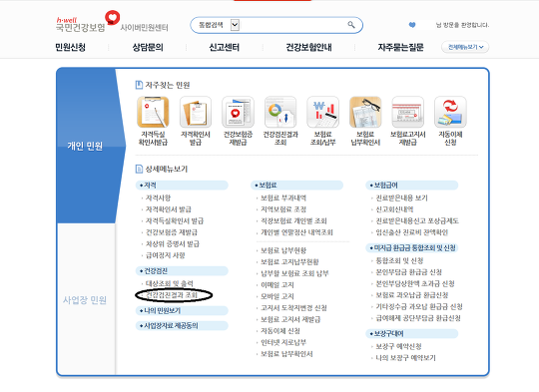Open the 지역보험료 조정 link
This screenshot has height=392, width=539.
[x=283, y=209]
